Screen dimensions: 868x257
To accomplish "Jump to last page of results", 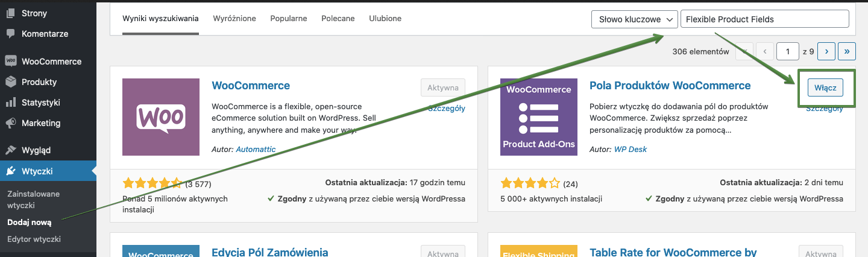I will [848, 52].
